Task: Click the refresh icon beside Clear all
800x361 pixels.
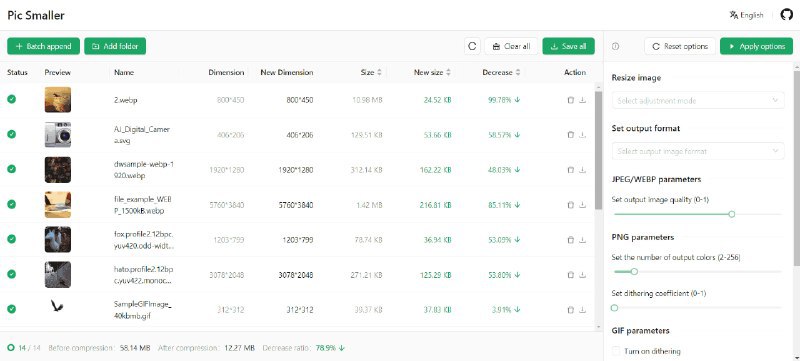Action: [472, 46]
